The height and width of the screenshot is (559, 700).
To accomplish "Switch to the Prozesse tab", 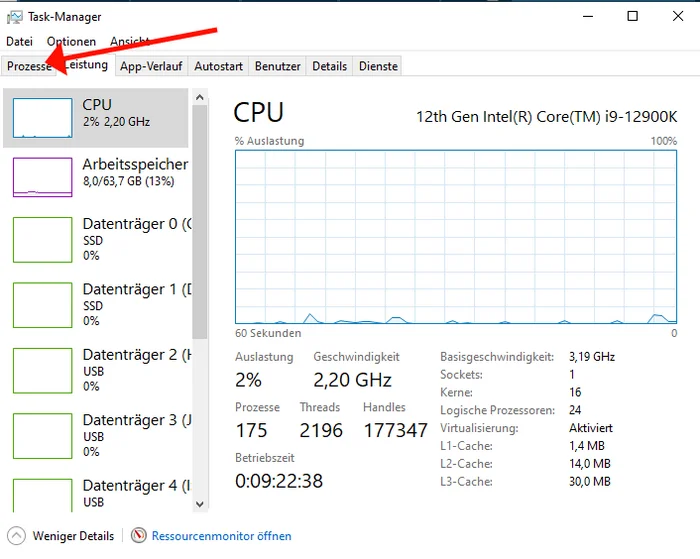I will (29, 66).
